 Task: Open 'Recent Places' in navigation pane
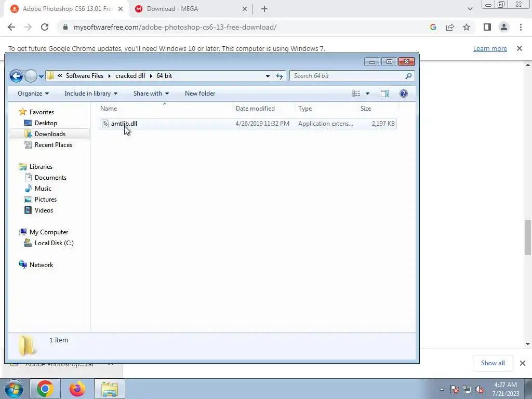click(54, 144)
